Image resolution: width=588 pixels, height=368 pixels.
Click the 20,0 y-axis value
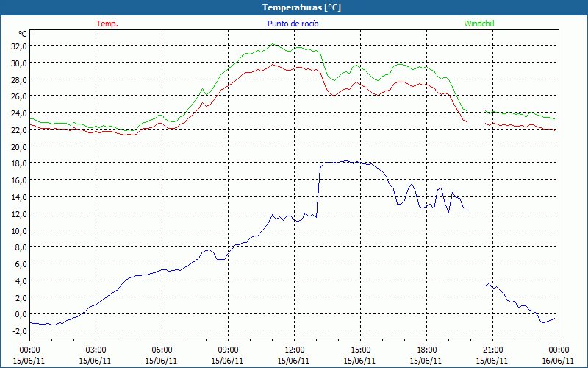tap(19, 146)
